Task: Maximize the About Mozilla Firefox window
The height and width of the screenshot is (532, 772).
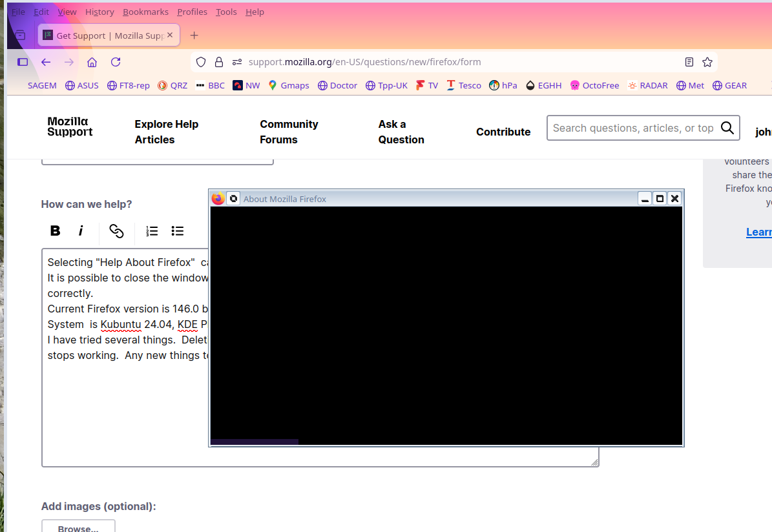Action: click(660, 198)
